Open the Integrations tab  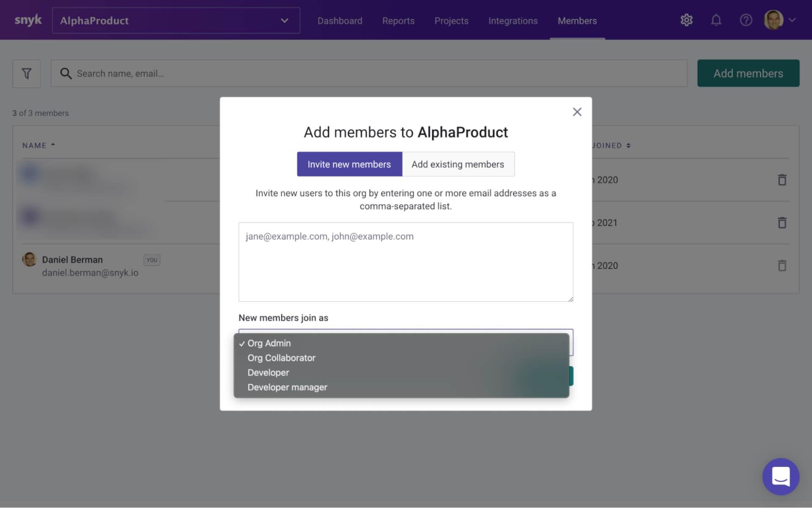click(513, 21)
